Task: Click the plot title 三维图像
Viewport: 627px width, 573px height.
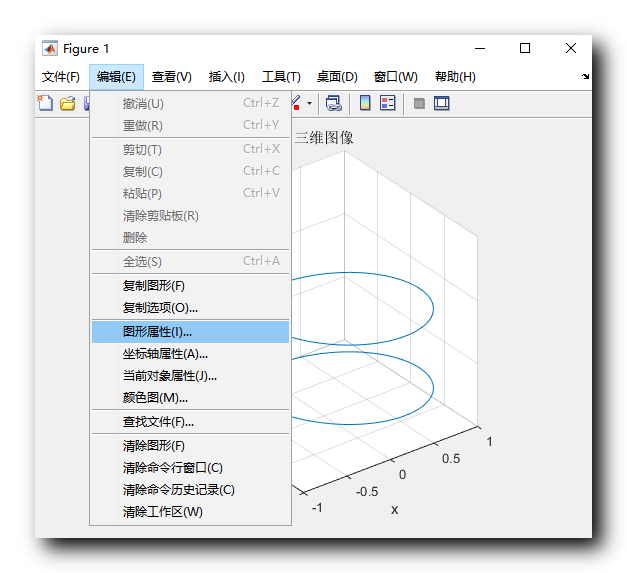Action: [x=324, y=138]
